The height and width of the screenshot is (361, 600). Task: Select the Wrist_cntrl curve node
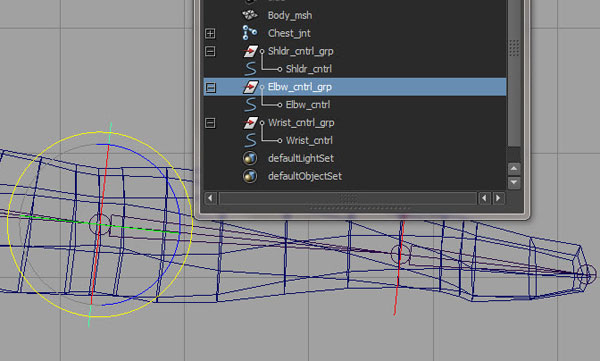click(309, 140)
